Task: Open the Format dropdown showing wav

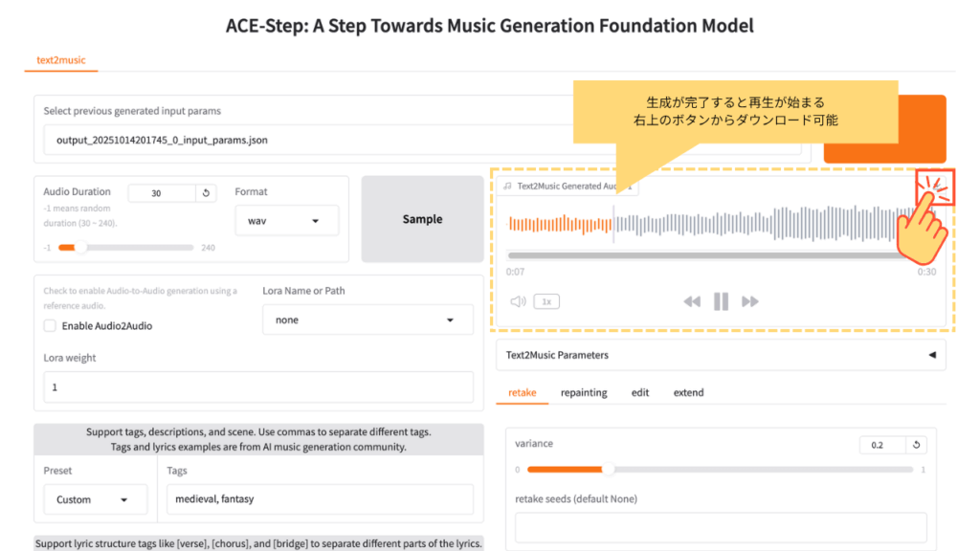Action: 287,221
